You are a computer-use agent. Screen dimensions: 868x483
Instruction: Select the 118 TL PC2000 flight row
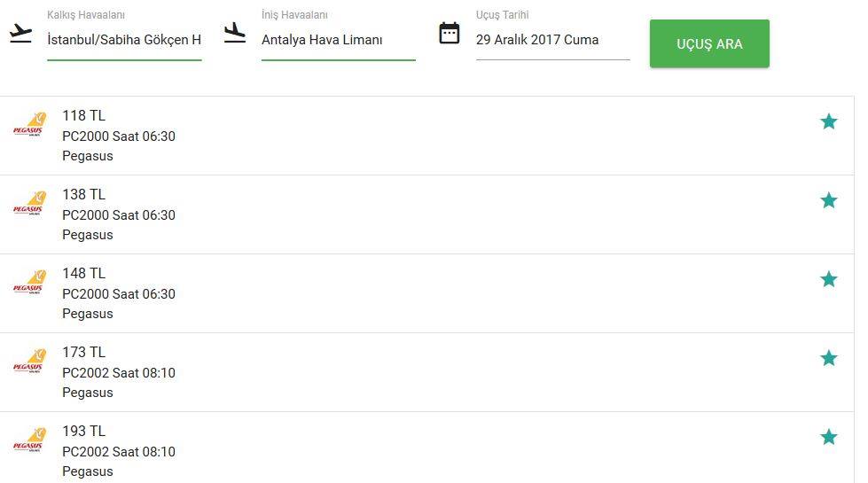426,136
